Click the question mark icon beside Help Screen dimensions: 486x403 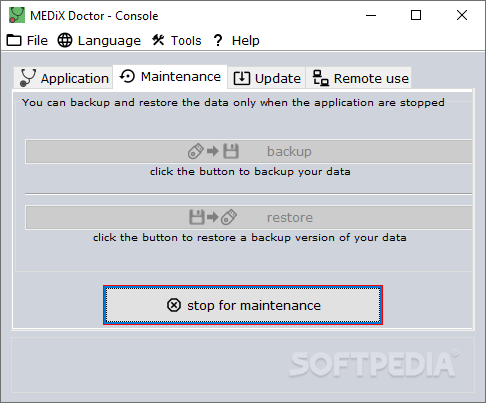pyautogui.click(x=218, y=40)
